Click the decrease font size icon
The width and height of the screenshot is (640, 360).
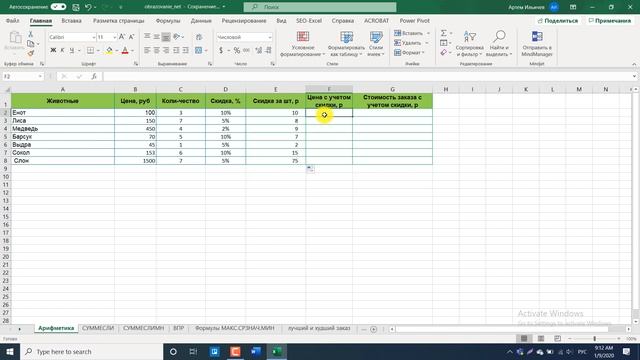click(131, 37)
